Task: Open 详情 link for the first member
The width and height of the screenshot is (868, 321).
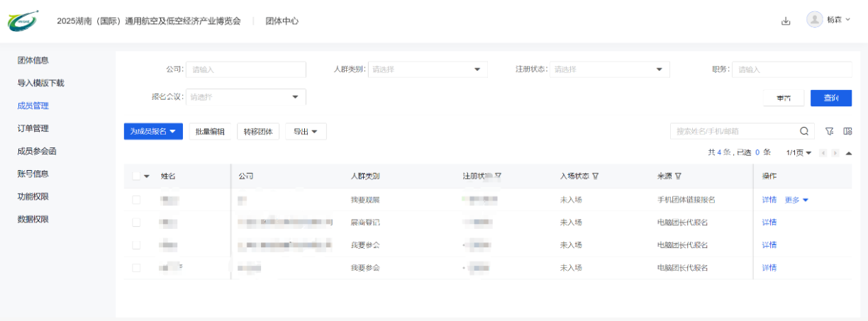Action: (769, 200)
